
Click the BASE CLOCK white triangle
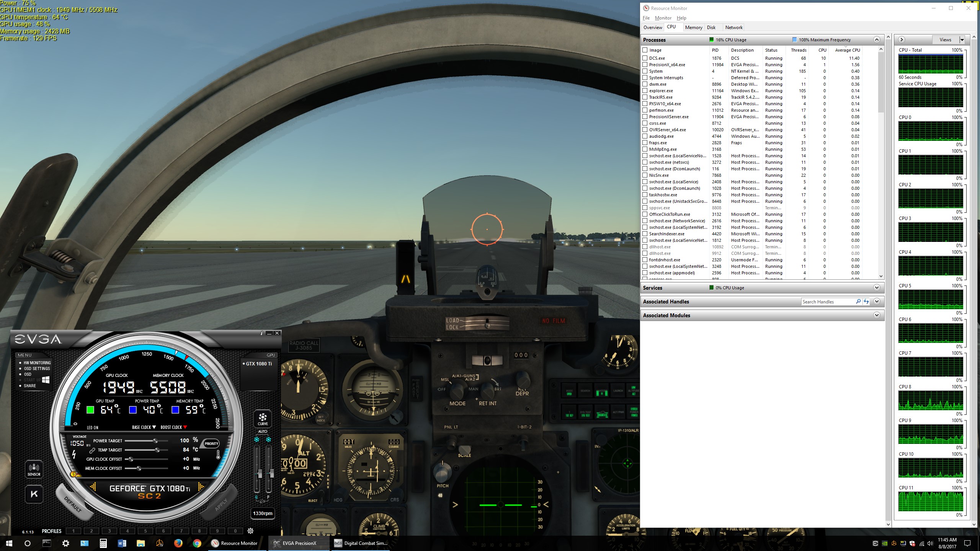154,427
